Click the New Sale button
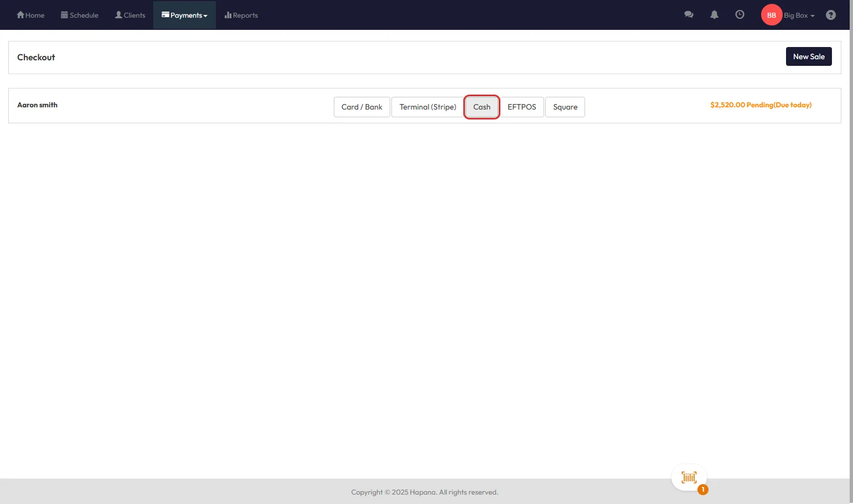The width and height of the screenshot is (853, 504). pos(808,56)
